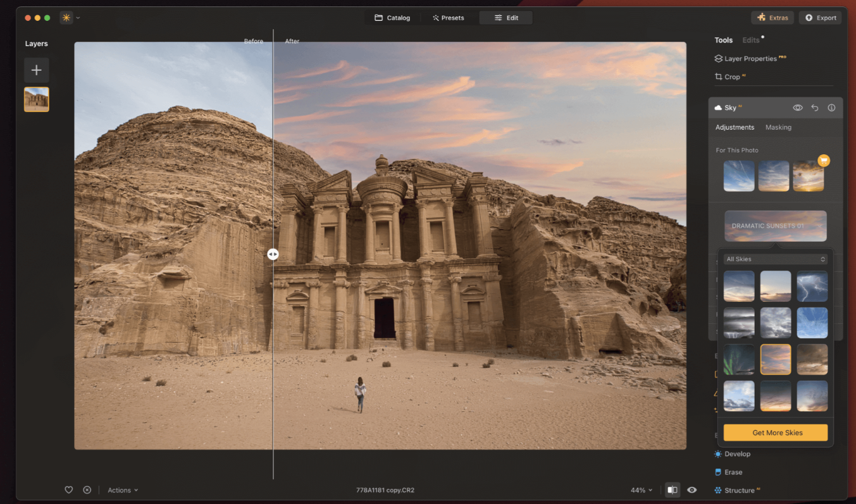856x504 pixels.
Task: Toggle Sky tool visibility eye icon
Action: [x=798, y=108]
